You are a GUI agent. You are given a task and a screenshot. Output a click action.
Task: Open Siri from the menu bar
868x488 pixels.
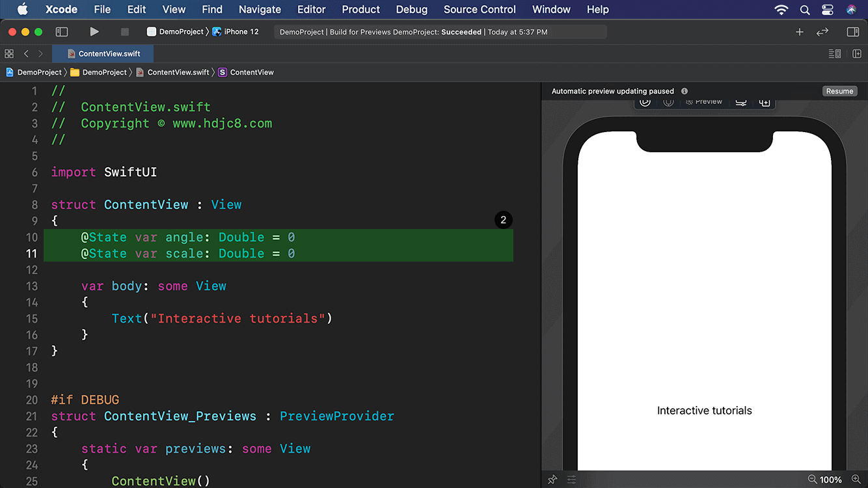pos(851,9)
